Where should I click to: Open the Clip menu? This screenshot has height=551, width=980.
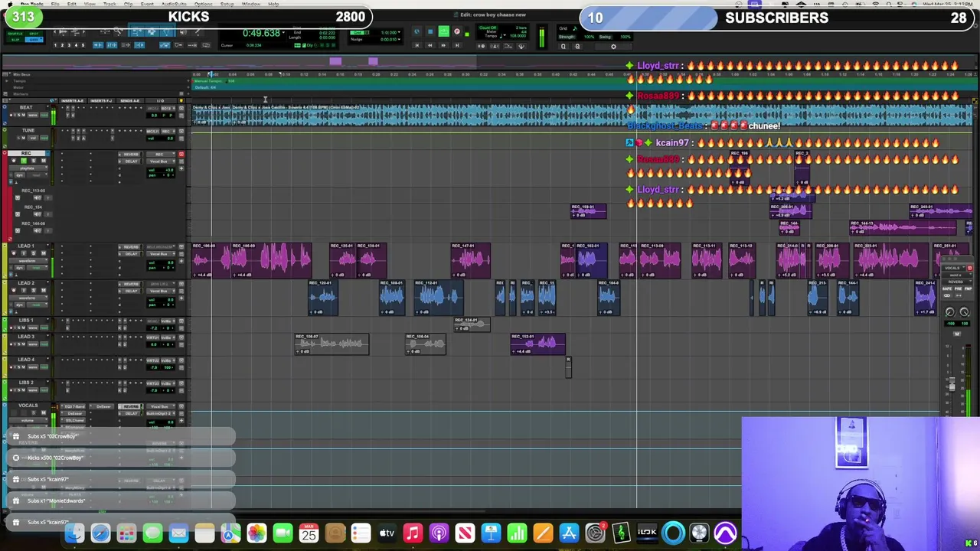[128, 4]
